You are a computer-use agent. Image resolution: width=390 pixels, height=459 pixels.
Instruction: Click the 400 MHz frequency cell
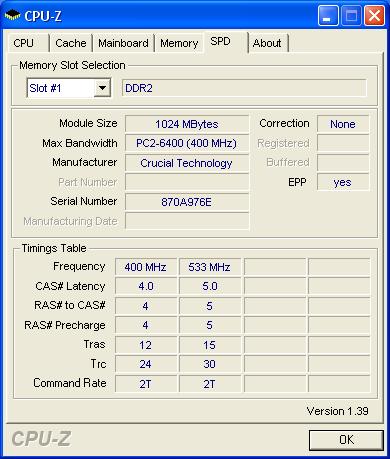146,267
